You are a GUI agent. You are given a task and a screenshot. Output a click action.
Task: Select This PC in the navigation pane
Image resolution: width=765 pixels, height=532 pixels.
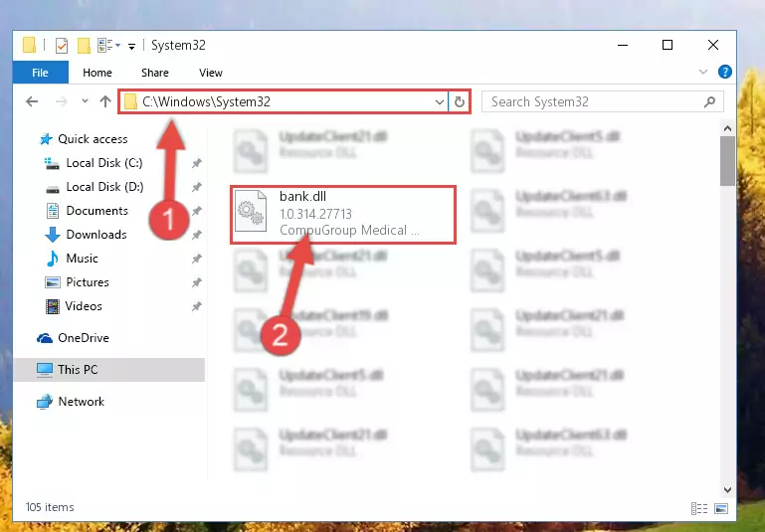tap(78, 370)
